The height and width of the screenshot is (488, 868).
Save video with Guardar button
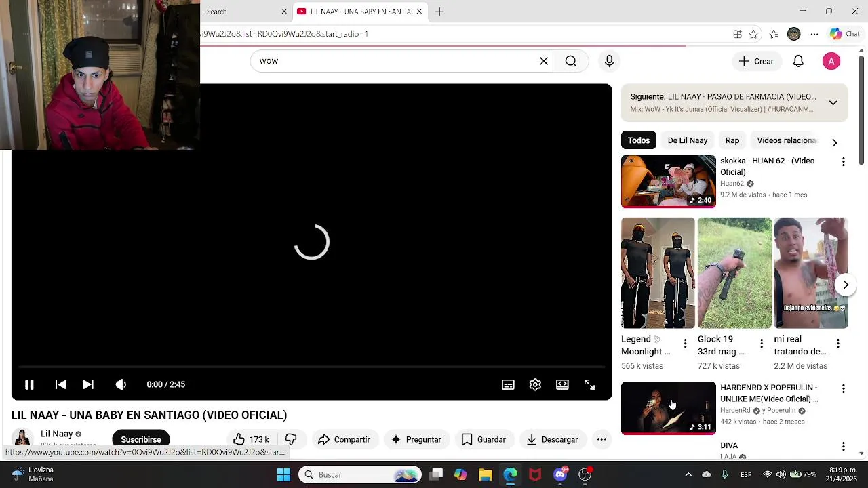[484, 439]
